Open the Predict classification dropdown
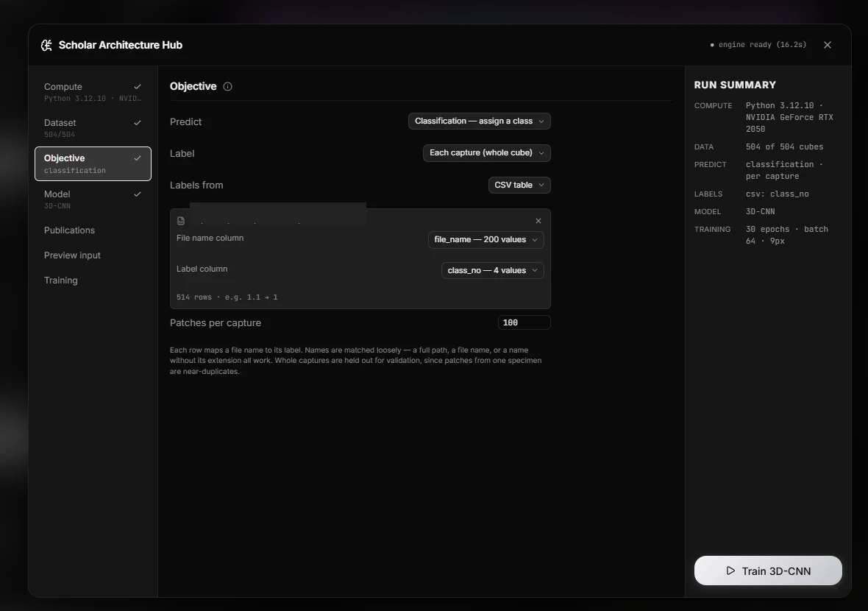Image resolution: width=868 pixels, height=611 pixels. 480,121
